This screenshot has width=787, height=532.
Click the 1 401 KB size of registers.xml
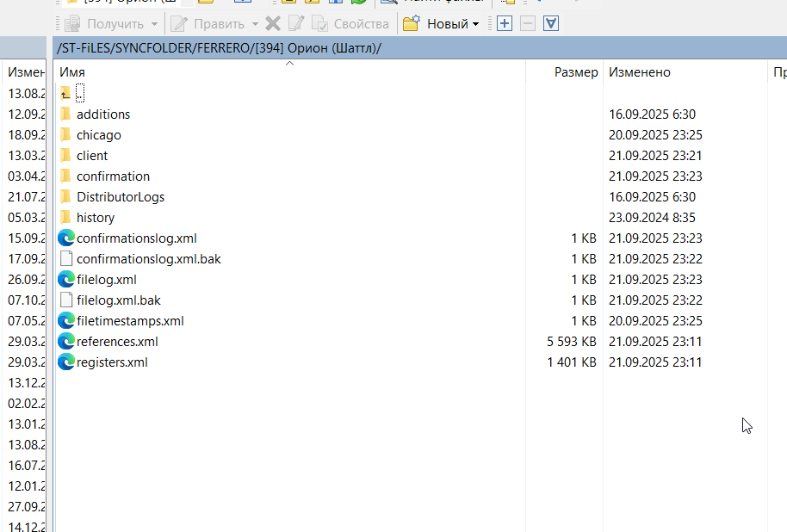click(x=572, y=362)
